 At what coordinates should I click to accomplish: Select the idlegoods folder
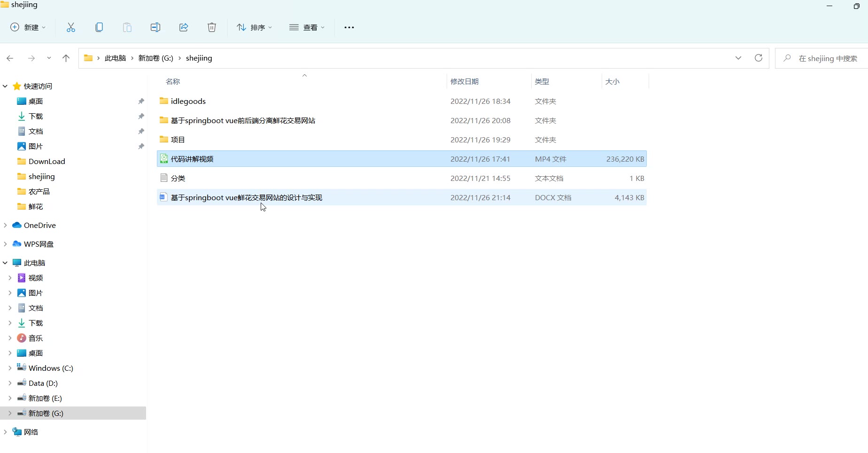(188, 102)
